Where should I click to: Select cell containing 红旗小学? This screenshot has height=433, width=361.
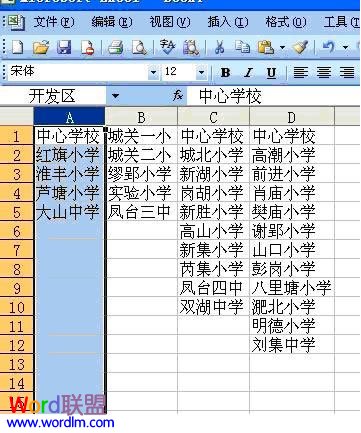click(69, 155)
